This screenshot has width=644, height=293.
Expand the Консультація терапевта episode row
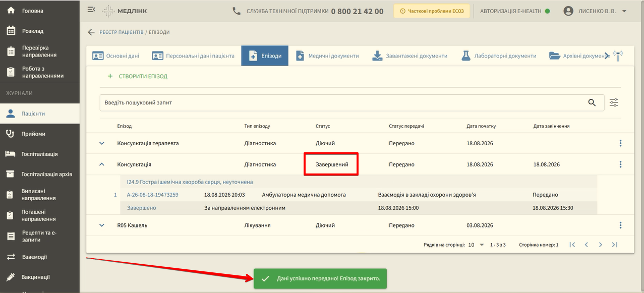(102, 143)
